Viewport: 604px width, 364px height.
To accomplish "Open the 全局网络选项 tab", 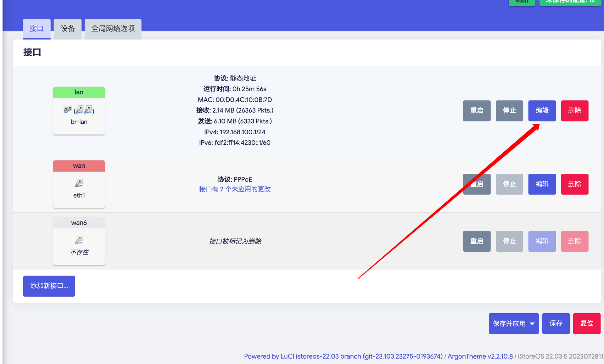I will [x=113, y=29].
